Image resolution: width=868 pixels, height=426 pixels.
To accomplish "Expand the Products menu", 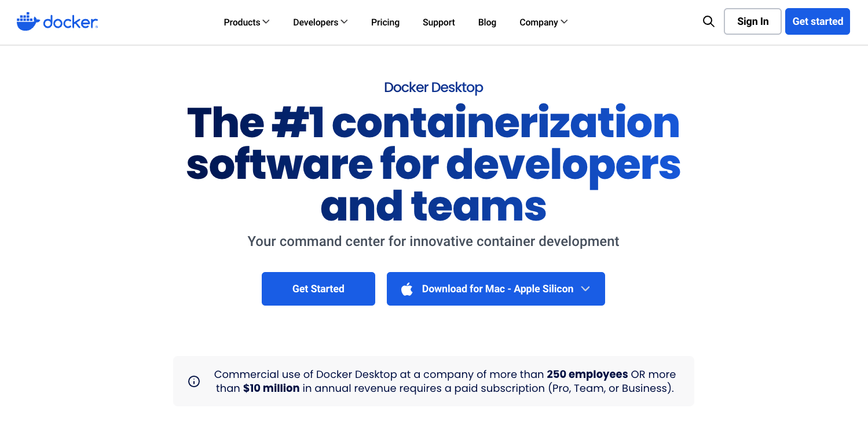I will pyautogui.click(x=247, y=22).
